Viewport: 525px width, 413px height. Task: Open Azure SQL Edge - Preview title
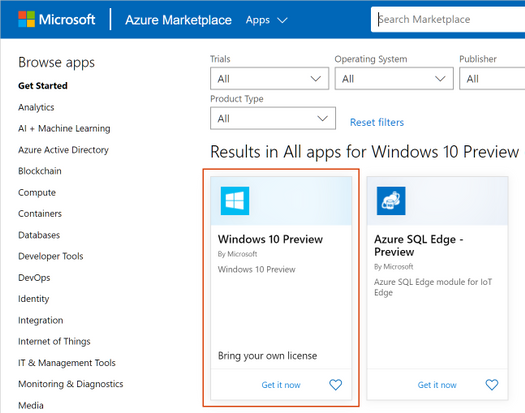point(419,246)
